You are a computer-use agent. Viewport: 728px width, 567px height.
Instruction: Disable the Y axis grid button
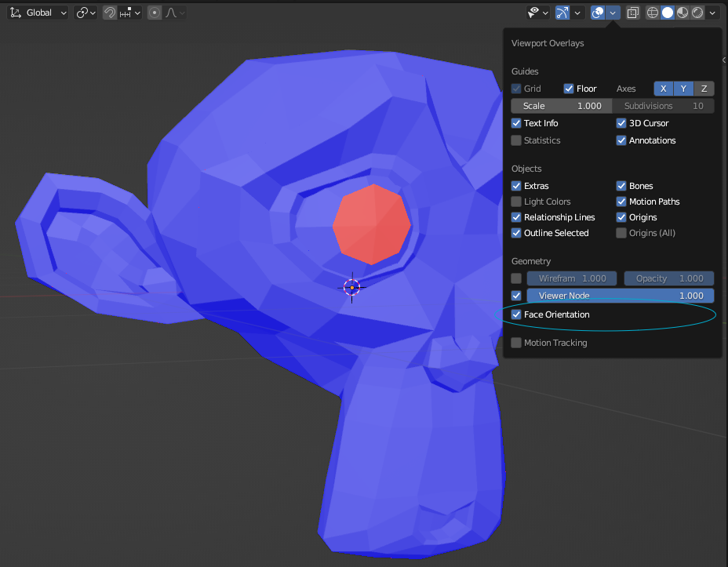(683, 89)
